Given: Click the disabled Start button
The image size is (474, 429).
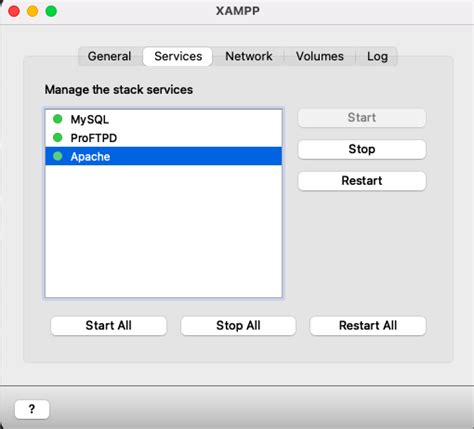Looking at the screenshot, I should pos(362,118).
